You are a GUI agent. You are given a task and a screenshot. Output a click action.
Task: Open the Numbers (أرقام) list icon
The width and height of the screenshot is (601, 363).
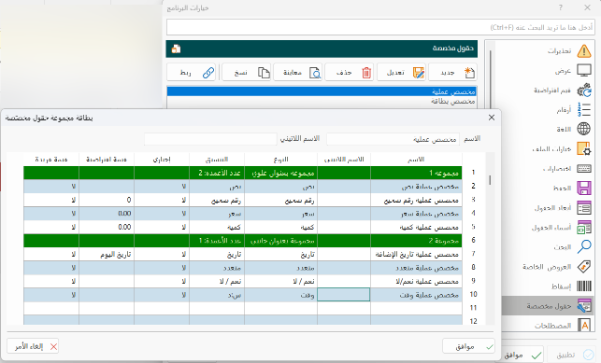pyautogui.click(x=584, y=110)
